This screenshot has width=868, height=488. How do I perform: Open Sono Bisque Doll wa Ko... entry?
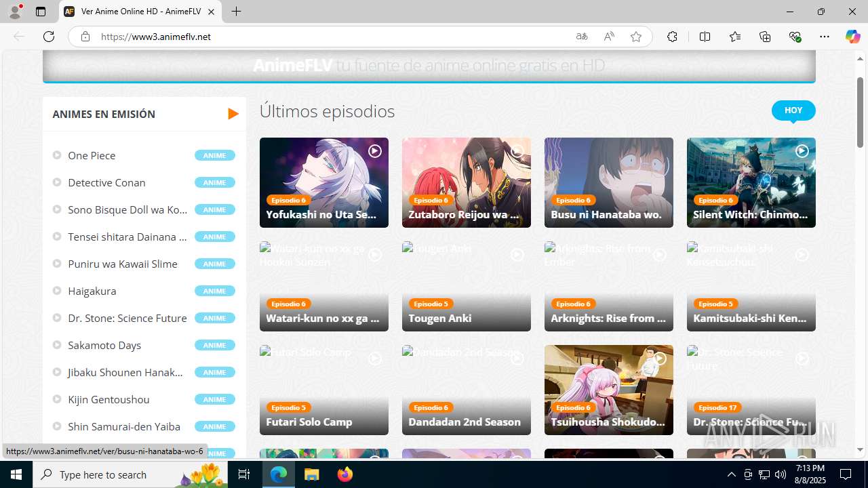127,209
